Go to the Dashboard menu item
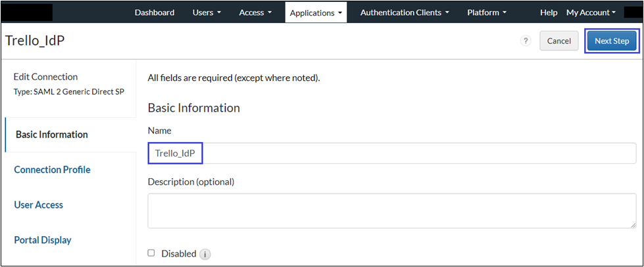 point(155,12)
